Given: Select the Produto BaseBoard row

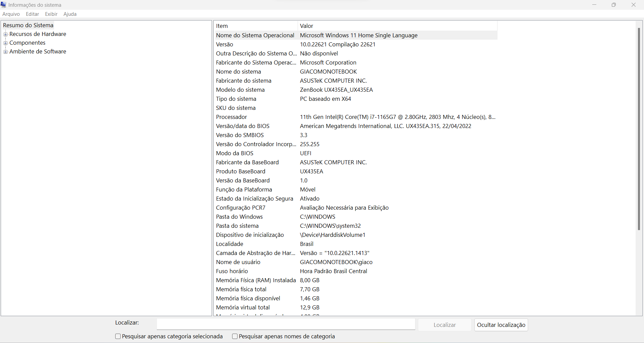Looking at the screenshot, I should 356,171.
